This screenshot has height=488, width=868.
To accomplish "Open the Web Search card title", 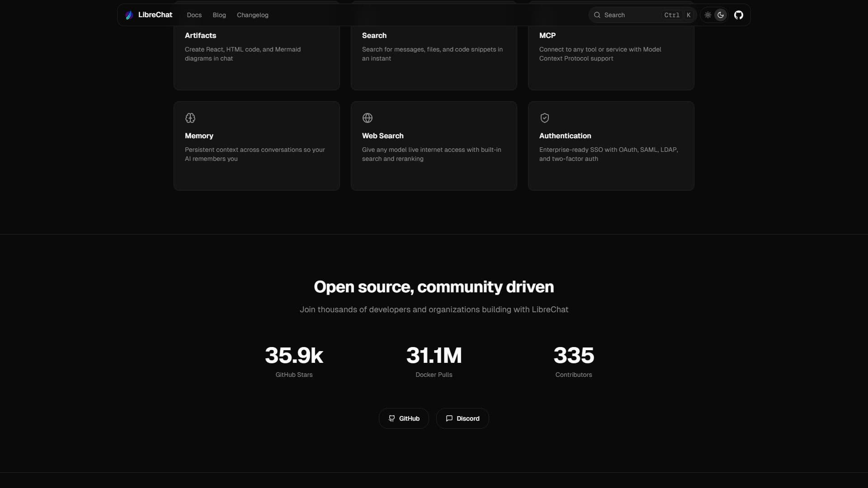I will click(383, 136).
